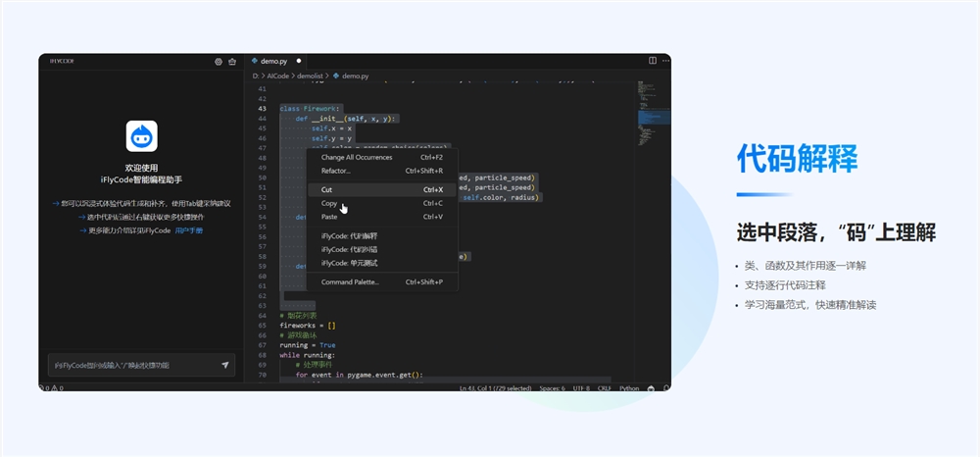Click the Python file icon in demo.py tab

(x=255, y=61)
